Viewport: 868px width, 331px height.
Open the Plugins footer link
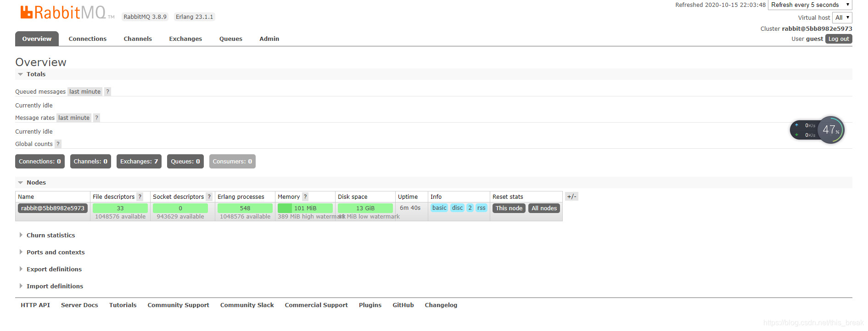pyautogui.click(x=370, y=305)
